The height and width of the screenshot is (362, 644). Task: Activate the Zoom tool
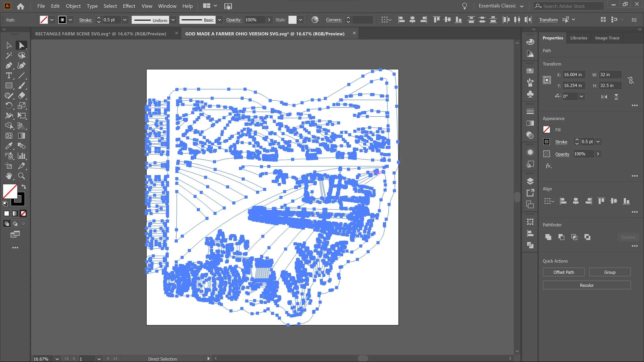(21, 176)
